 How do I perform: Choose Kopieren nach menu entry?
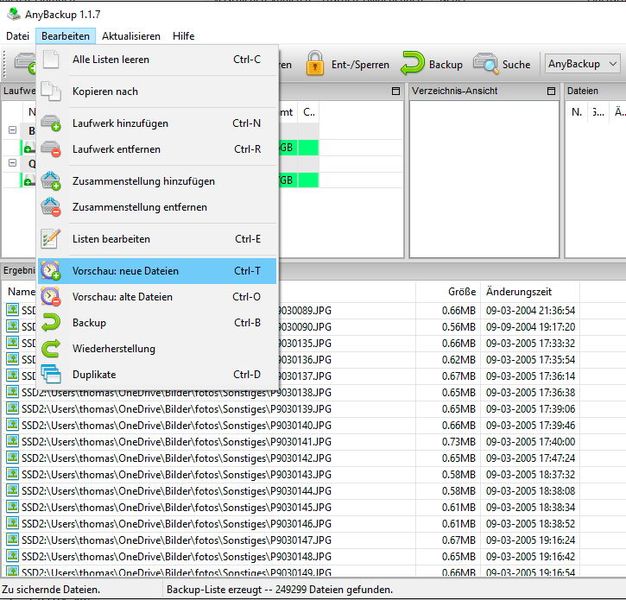pos(157,91)
